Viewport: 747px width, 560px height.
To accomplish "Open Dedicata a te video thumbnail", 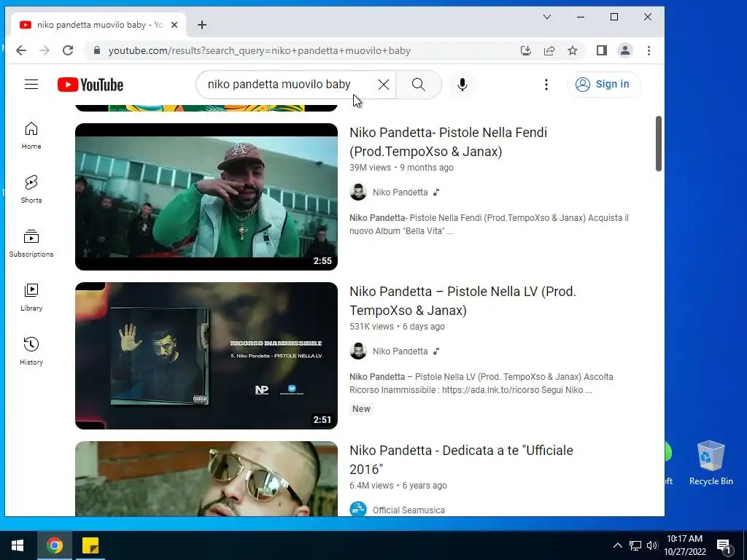I will (206, 478).
